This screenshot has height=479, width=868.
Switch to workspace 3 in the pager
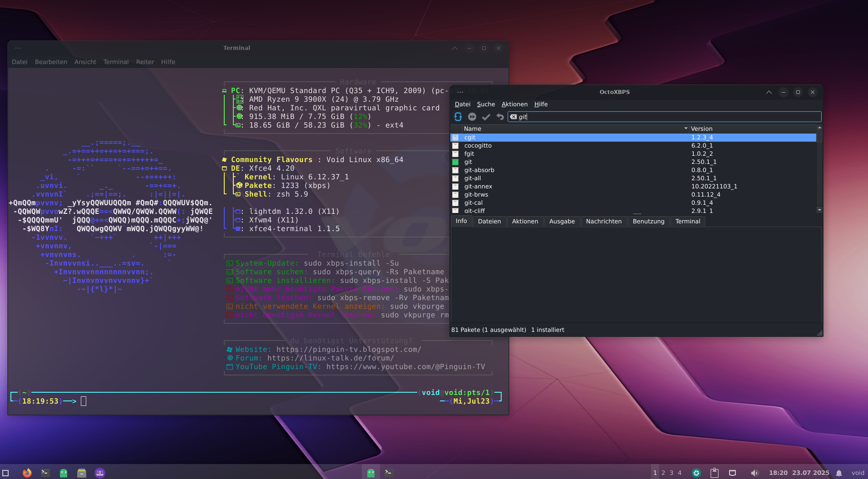tap(671, 473)
